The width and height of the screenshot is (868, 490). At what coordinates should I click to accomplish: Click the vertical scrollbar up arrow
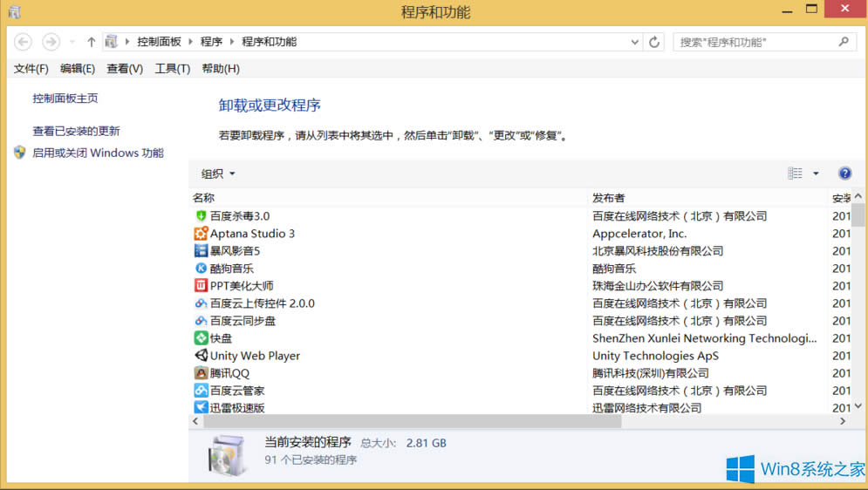tap(858, 196)
